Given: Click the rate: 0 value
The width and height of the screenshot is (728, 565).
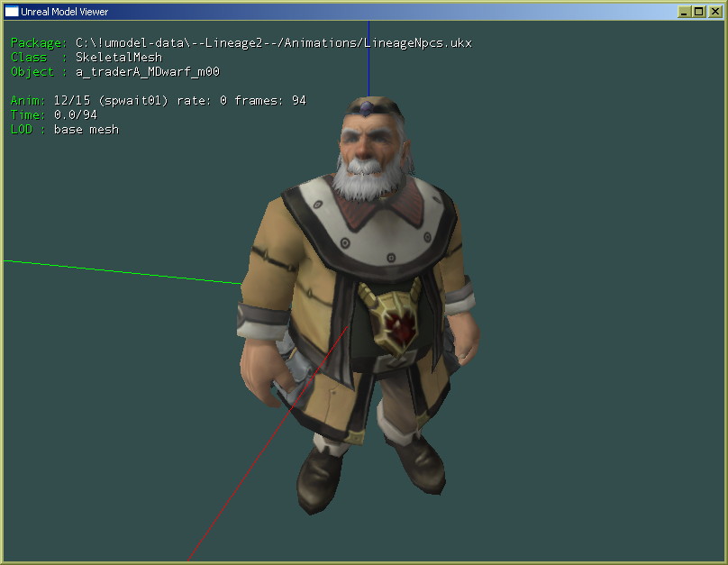Looking at the screenshot, I should tap(202, 101).
